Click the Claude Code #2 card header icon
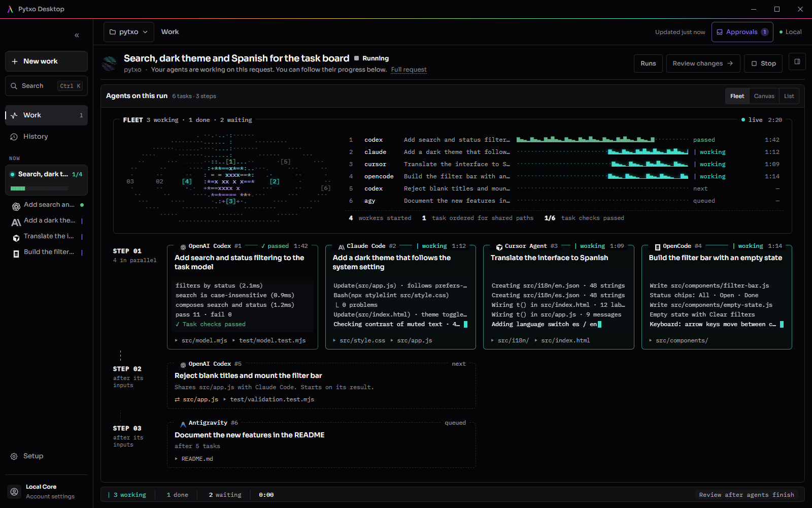 pyautogui.click(x=342, y=247)
